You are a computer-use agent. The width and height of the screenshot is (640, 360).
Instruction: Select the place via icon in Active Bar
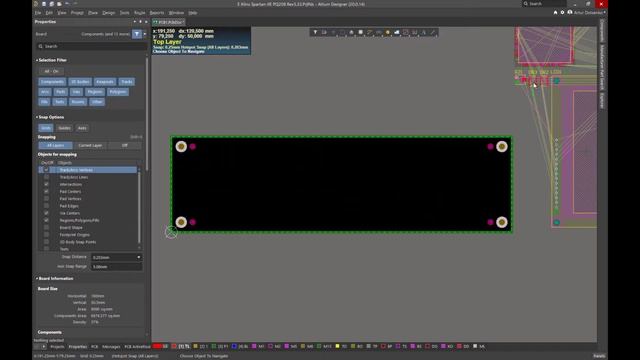pos(387,32)
